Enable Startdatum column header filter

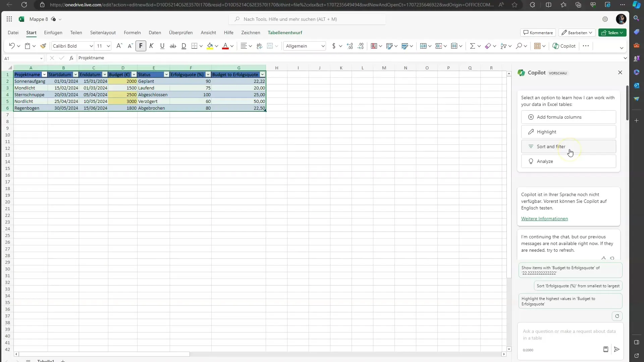click(75, 74)
